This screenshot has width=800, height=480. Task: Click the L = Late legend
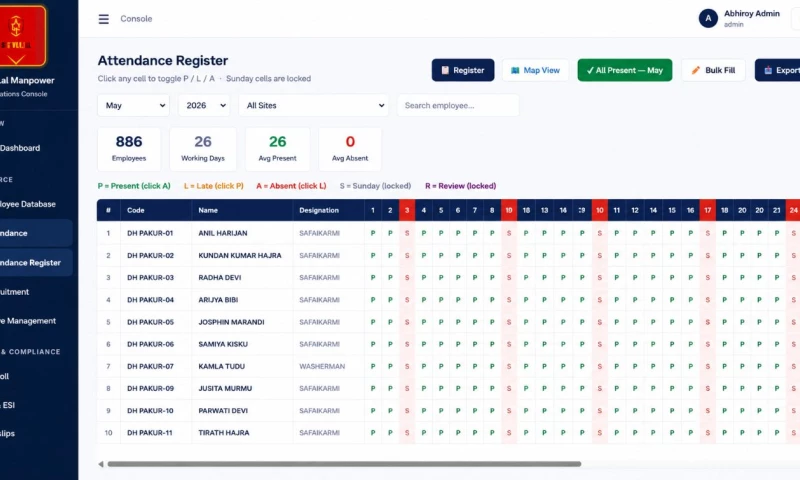click(214, 186)
